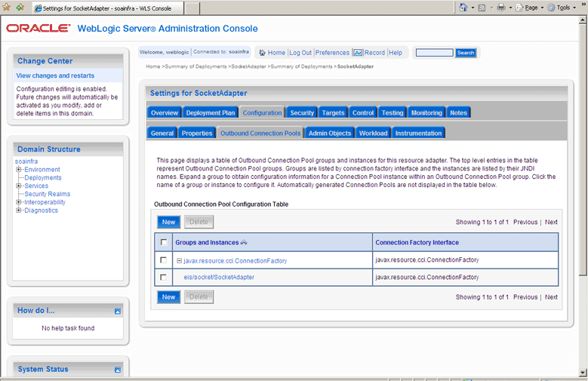588x381 pixels.
Task: Select the Settings for SocketAdapter browser tab
Action: coord(108,8)
